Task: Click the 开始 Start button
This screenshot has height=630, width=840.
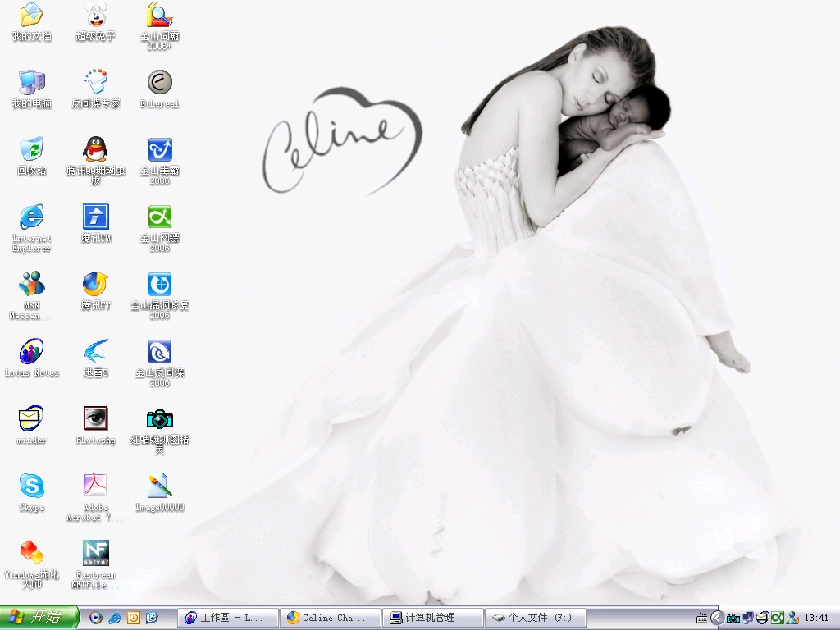Action: point(39,618)
